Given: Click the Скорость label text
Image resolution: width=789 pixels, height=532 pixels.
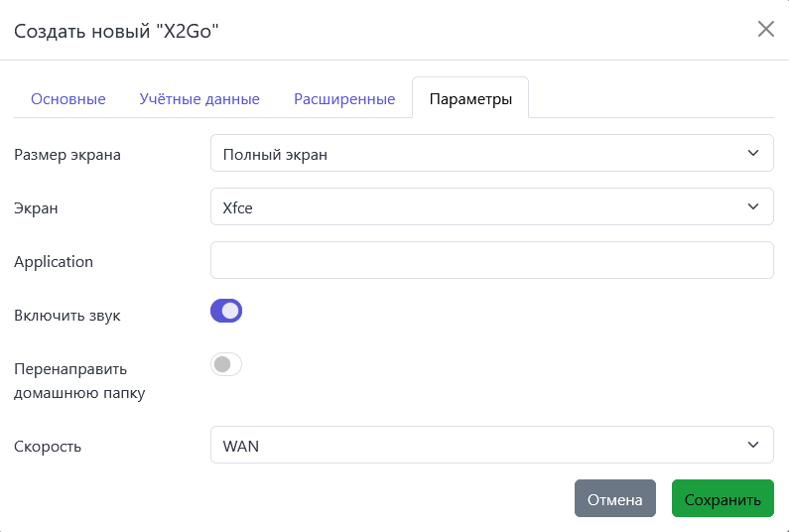Looking at the screenshot, I should 48,447.
